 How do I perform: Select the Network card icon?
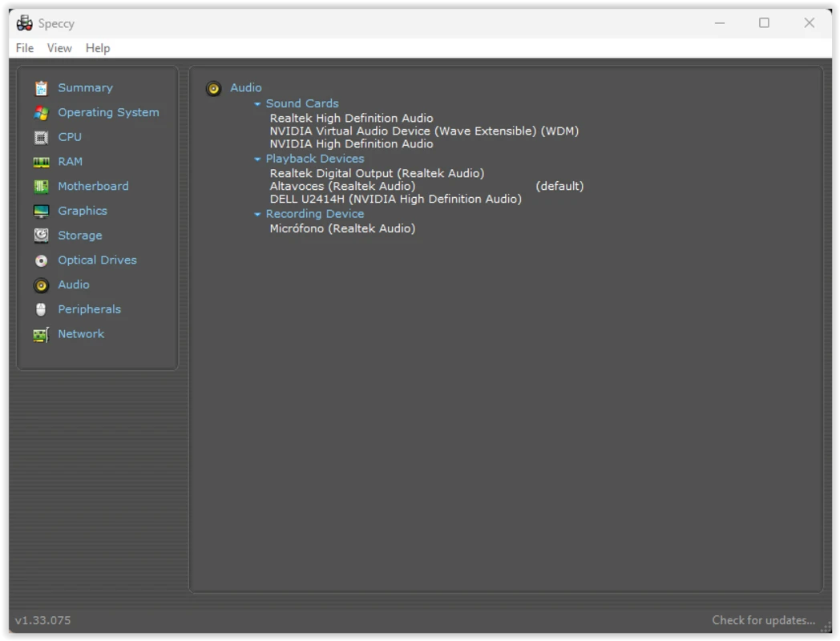point(41,335)
